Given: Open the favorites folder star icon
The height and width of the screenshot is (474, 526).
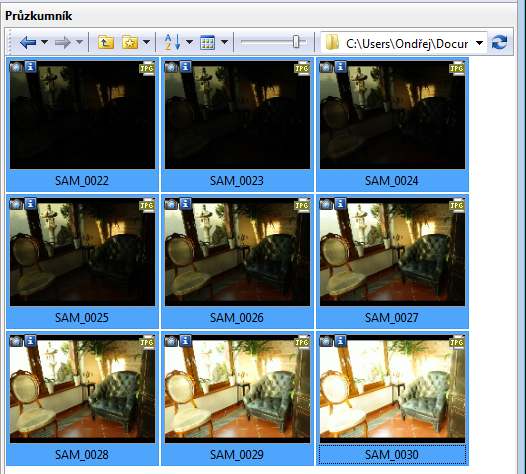Looking at the screenshot, I should tap(130, 42).
